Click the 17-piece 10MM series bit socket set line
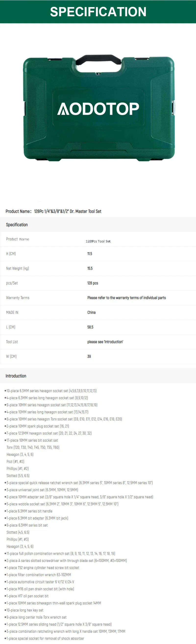 31,440
